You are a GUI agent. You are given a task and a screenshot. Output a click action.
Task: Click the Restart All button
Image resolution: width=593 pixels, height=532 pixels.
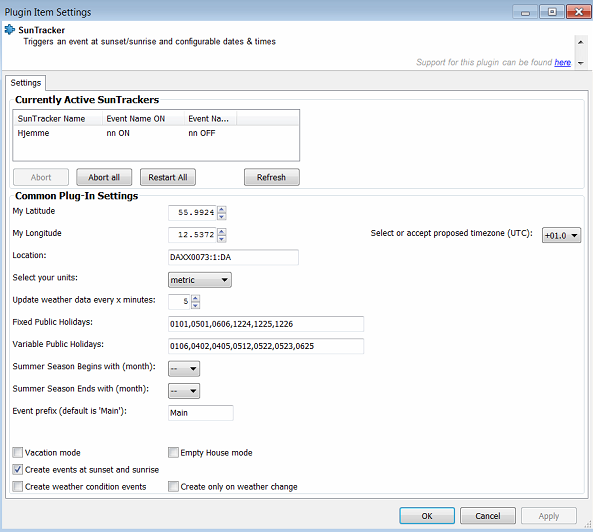click(168, 177)
